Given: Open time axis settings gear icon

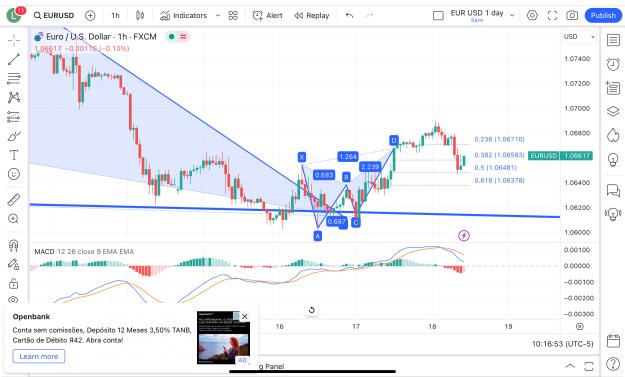Looking at the screenshot, I should click(x=580, y=326).
